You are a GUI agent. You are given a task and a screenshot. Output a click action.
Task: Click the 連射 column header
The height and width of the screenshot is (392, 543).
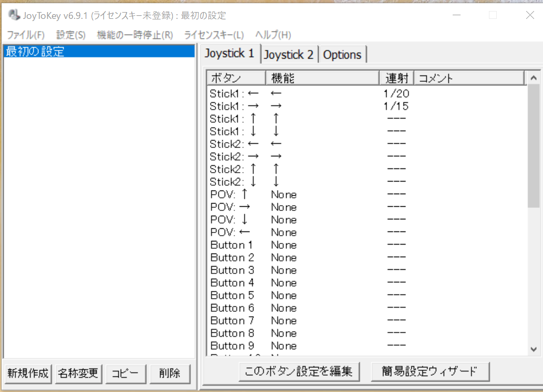click(396, 78)
